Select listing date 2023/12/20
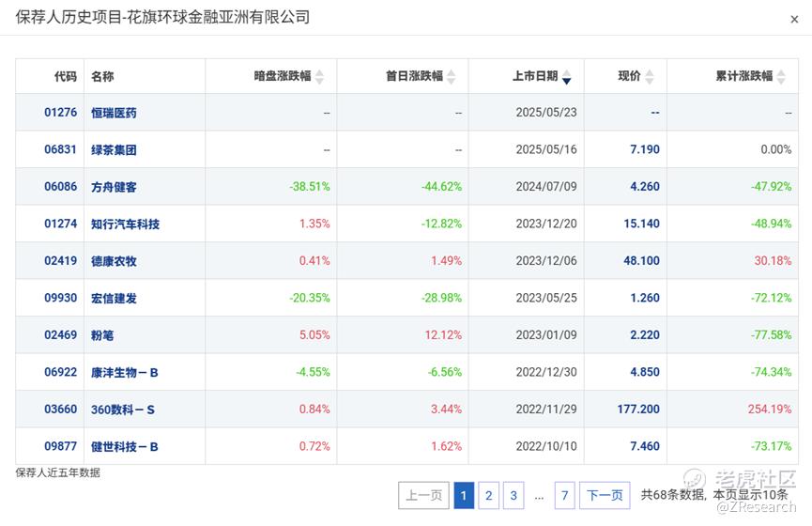 tap(546, 224)
